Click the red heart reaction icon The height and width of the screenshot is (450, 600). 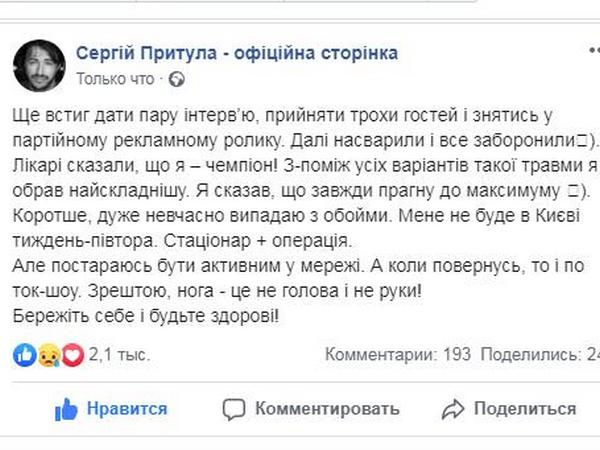click(70, 354)
